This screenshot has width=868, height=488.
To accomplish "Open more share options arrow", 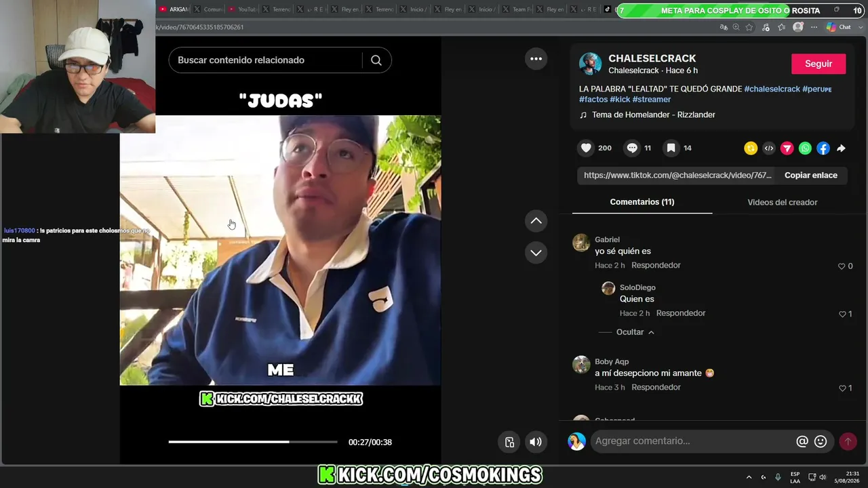I will (x=841, y=148).
